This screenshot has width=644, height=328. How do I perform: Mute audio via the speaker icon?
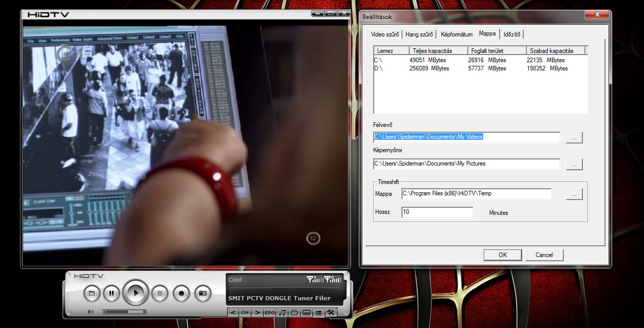point(91,312)
